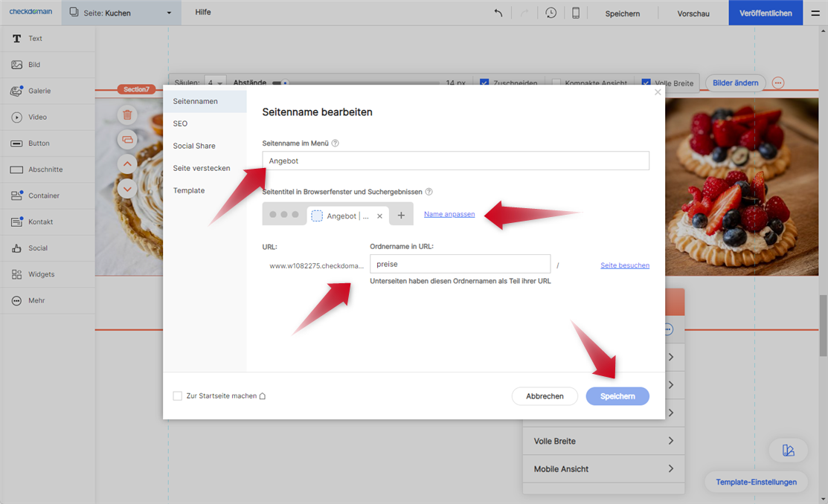Click the Ordnername in URL field
Screen dimensions: 828x504
tap(460, 264)
